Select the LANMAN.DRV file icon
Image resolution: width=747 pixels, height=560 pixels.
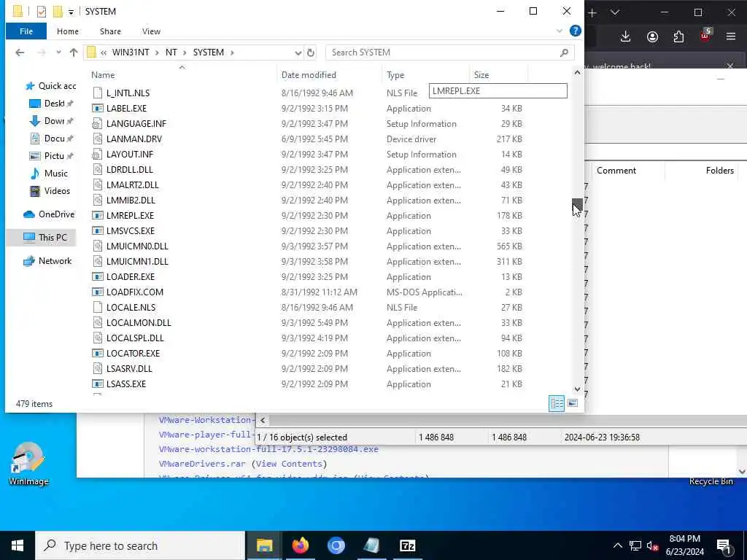click(98, 139)
